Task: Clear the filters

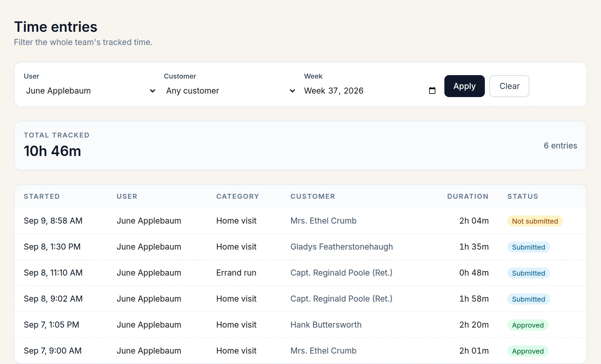Action: point(509,86)
